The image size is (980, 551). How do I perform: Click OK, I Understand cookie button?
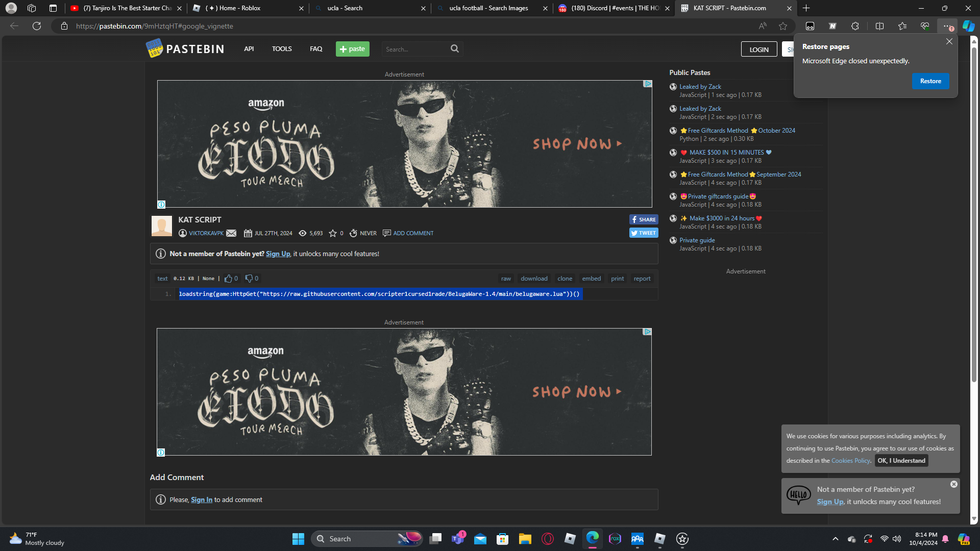(901, 461)
